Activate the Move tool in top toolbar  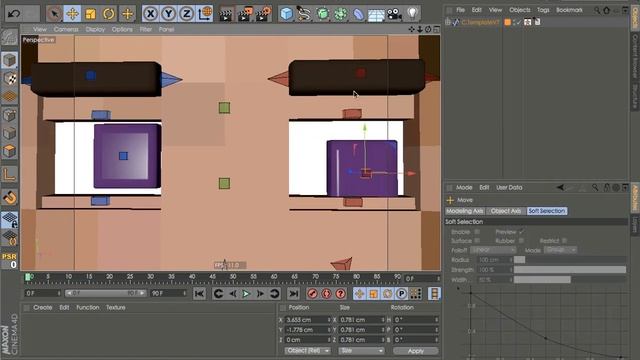tap(72, 14)
